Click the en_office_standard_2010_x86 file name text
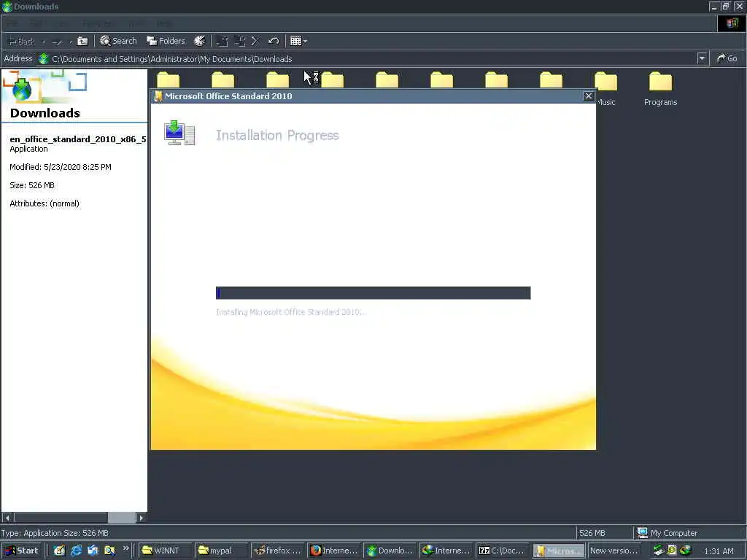The width and height of the screenshot is (747, 560). coord(77,139)
